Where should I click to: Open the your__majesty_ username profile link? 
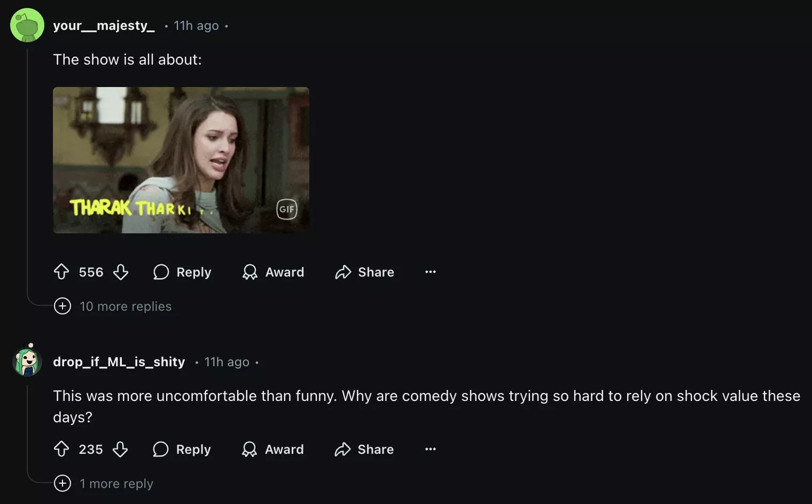point(104,26)
